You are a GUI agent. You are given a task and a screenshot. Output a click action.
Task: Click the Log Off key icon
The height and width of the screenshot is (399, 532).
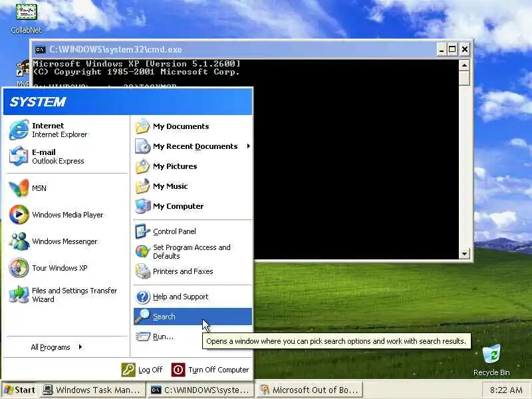tap(128, 370)
